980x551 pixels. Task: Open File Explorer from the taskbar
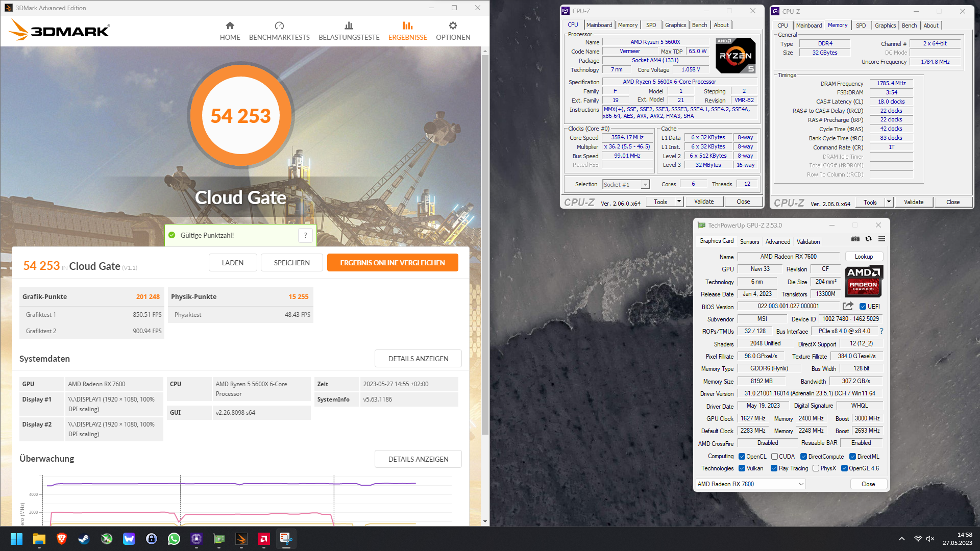39,539
